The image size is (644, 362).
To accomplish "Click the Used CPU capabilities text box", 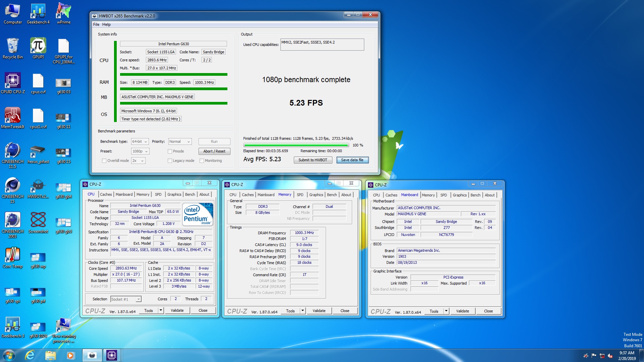I will click(x=322, y=45).
